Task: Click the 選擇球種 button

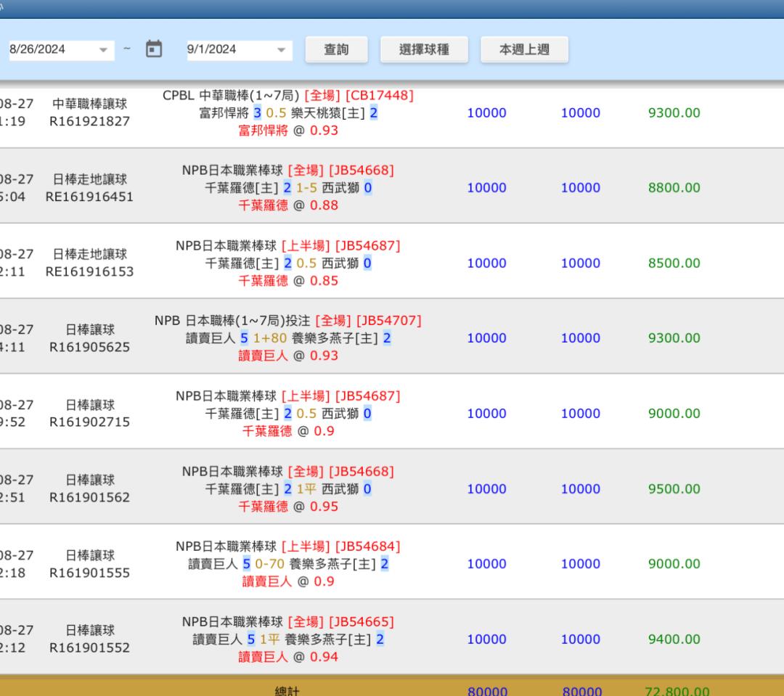Action: [x=424, y=49]
